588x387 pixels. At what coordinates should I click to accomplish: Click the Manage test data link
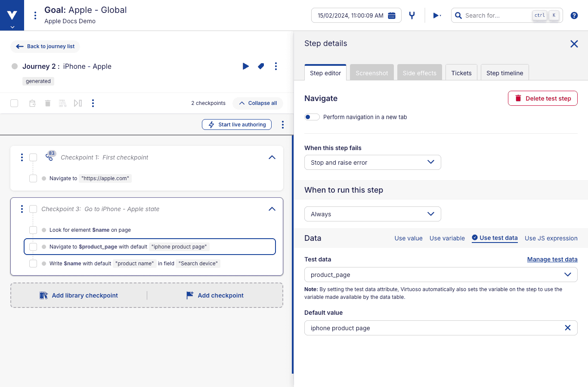(552, 259)
